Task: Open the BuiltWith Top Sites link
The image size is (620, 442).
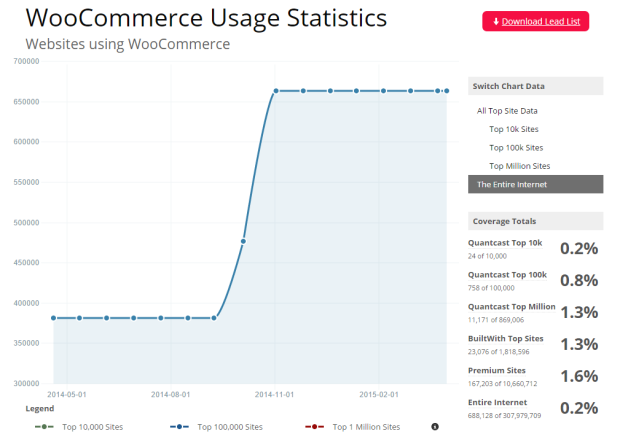Action: pyautogui.click(x=506, y=338)
